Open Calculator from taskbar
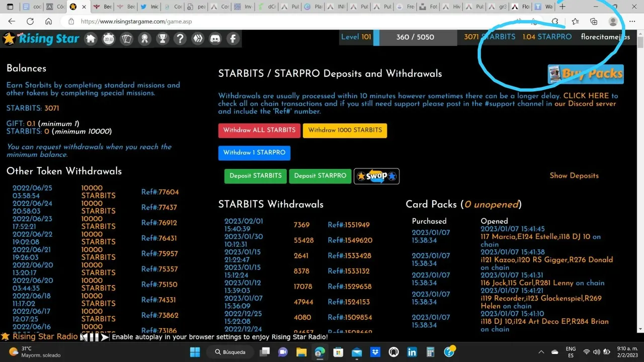The width and height of the screenshot is (644, 362). 431,352
